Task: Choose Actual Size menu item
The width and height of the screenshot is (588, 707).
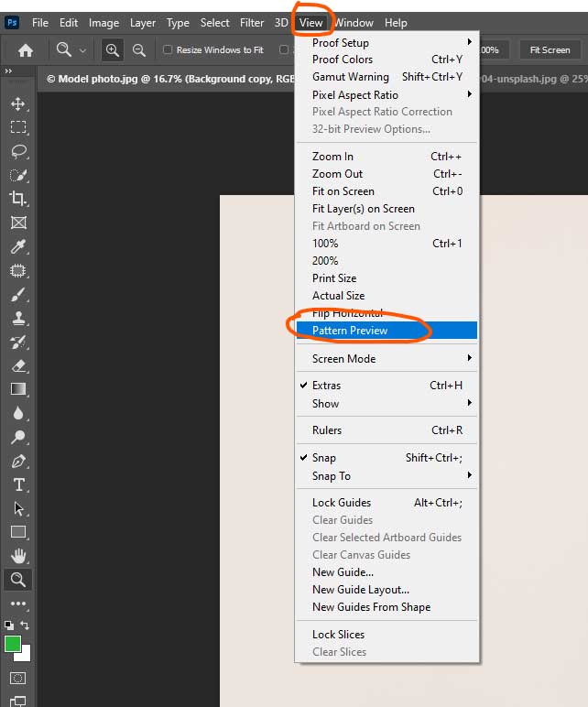Action: (387, 296)
